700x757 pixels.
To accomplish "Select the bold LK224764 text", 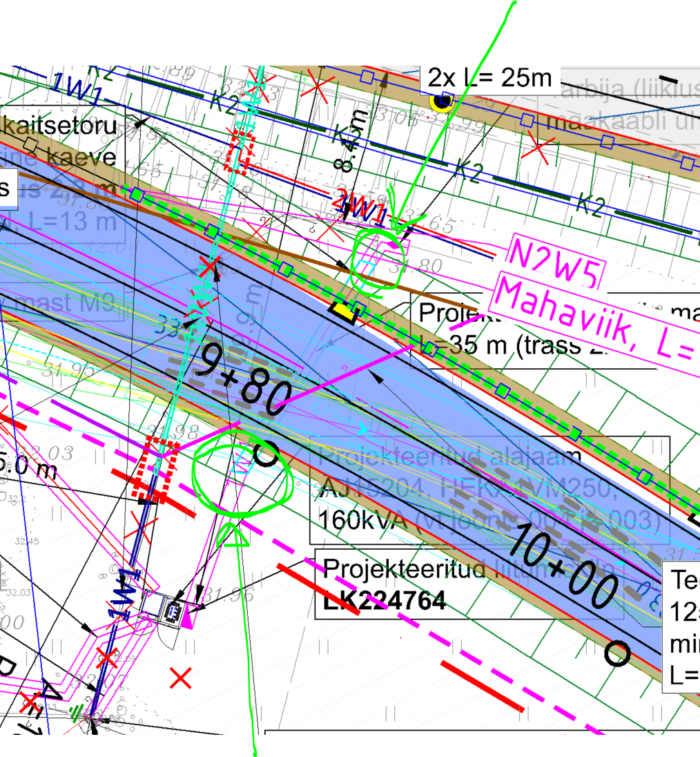I will coord(384,600).
